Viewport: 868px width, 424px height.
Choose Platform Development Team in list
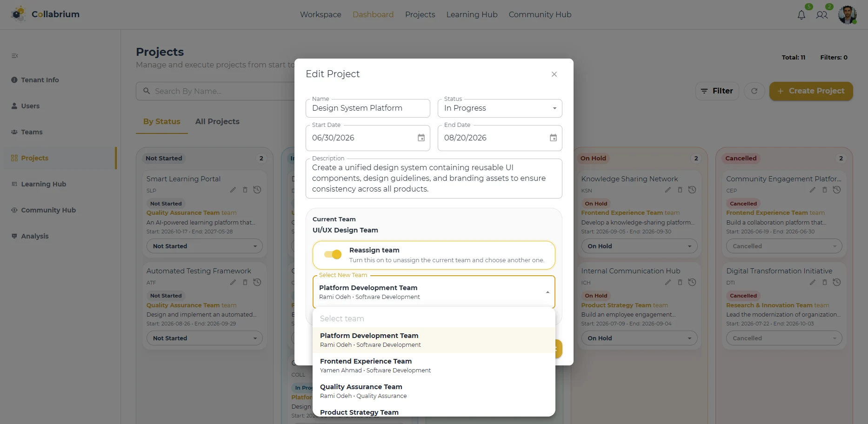pos(434,340)
